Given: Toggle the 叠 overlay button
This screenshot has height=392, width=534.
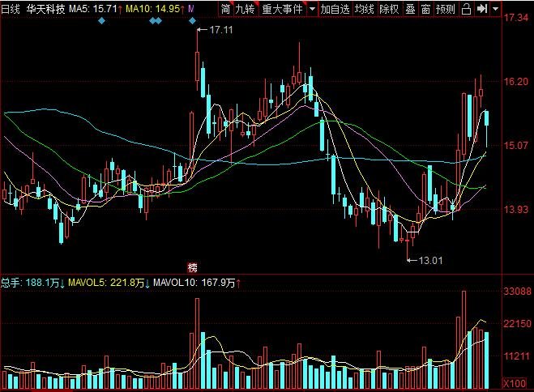Looking at the screenshot, I should pyautogui.click(x=410, y=9).
